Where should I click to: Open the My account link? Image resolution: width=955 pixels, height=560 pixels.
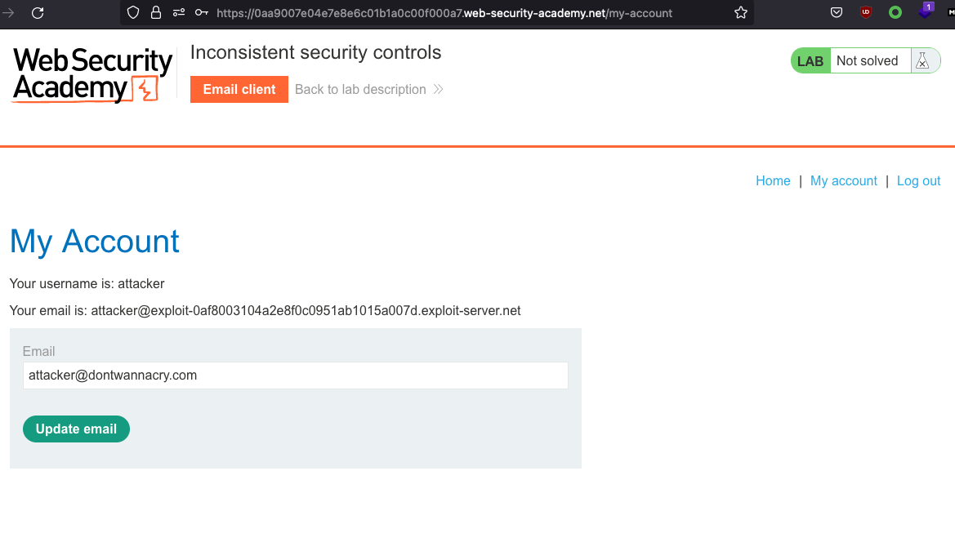point(844,181)
